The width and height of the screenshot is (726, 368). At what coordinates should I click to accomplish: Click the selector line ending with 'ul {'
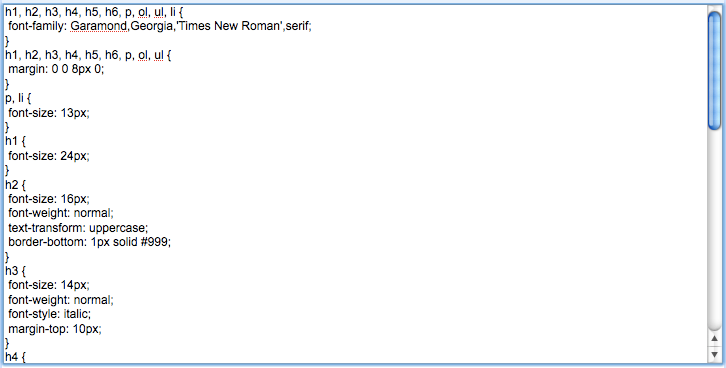[x=88, y=55]
